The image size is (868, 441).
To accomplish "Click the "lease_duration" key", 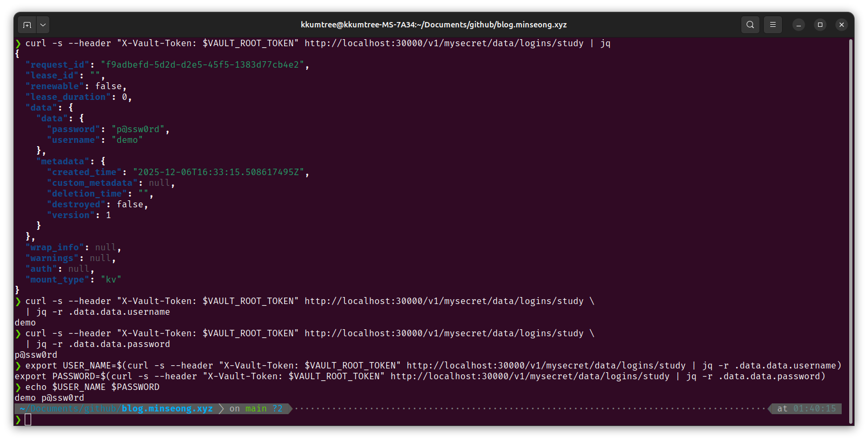I will click(68, 97).
